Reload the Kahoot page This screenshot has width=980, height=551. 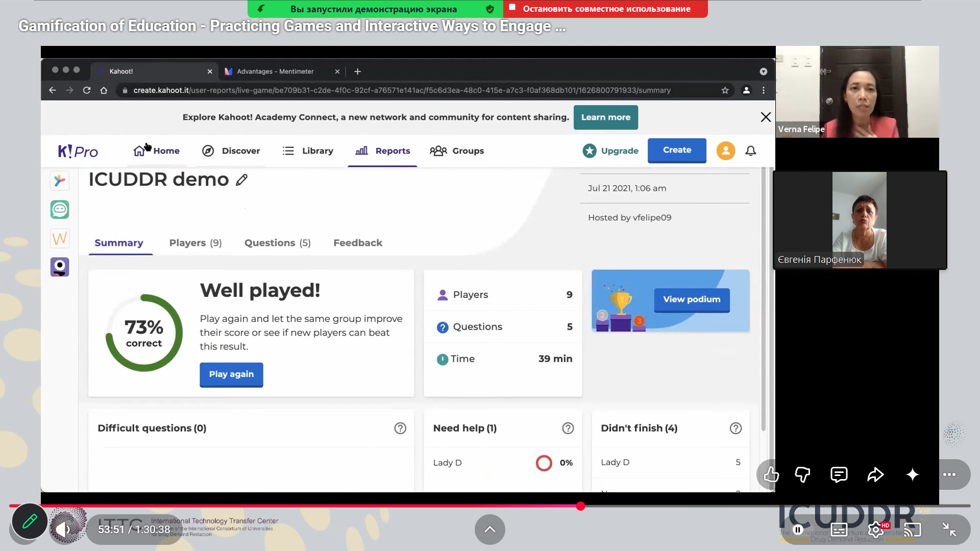coord(87,90)
